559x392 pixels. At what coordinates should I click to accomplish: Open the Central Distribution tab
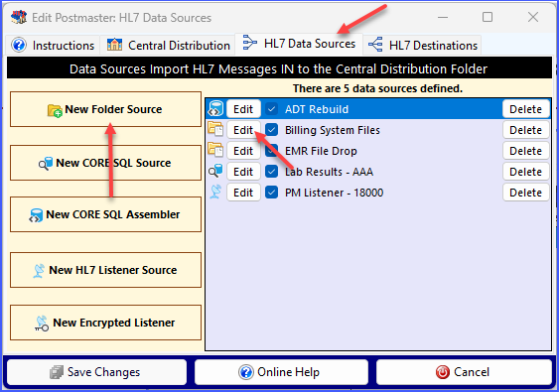(168, 46)
